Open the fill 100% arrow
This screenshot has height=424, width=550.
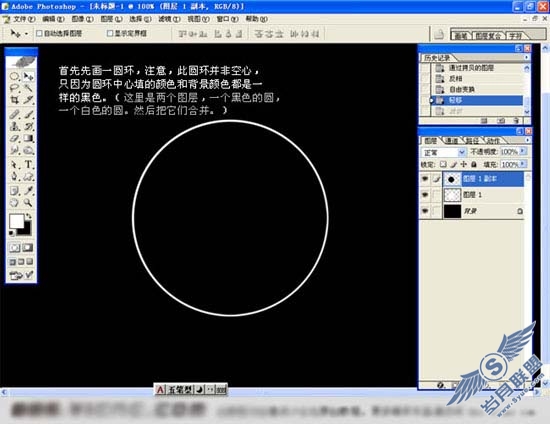point(523,164)
